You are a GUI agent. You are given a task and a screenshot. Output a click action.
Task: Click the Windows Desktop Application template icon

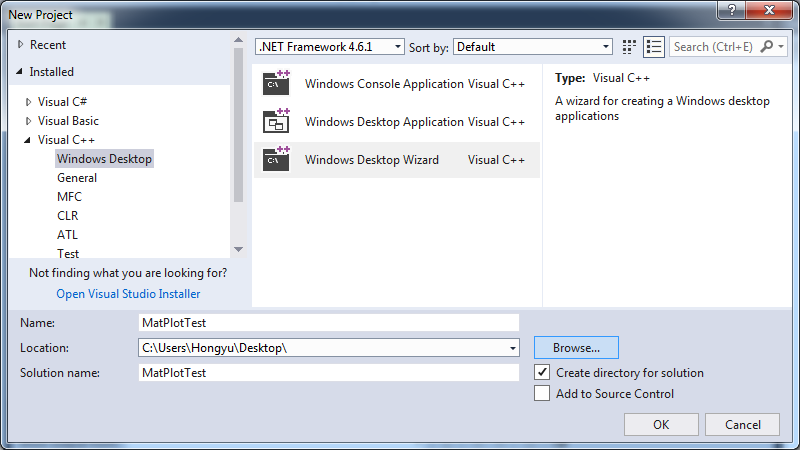click(276, 122)
